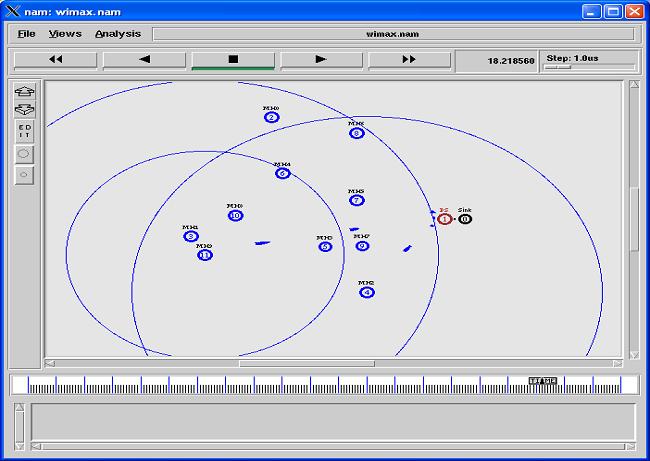Select node 5 in the topology
650x461 pixels.
[x=325, y=247]
